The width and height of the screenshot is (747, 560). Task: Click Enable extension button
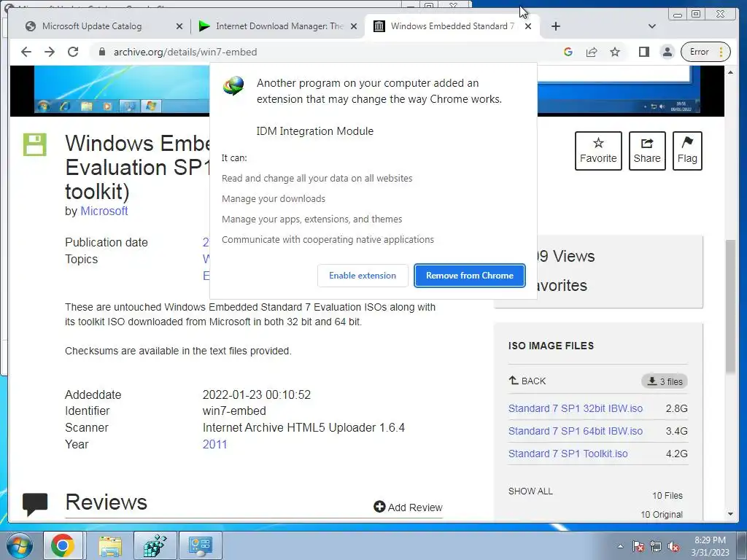coord(363,276)
